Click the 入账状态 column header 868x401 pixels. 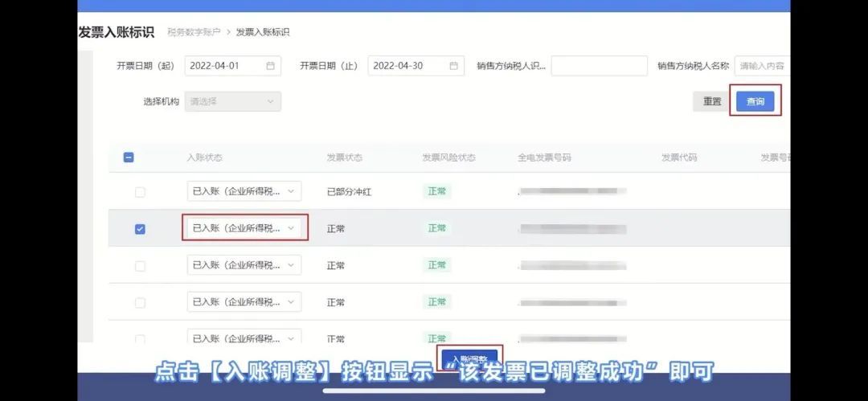[x=204, y=158]
